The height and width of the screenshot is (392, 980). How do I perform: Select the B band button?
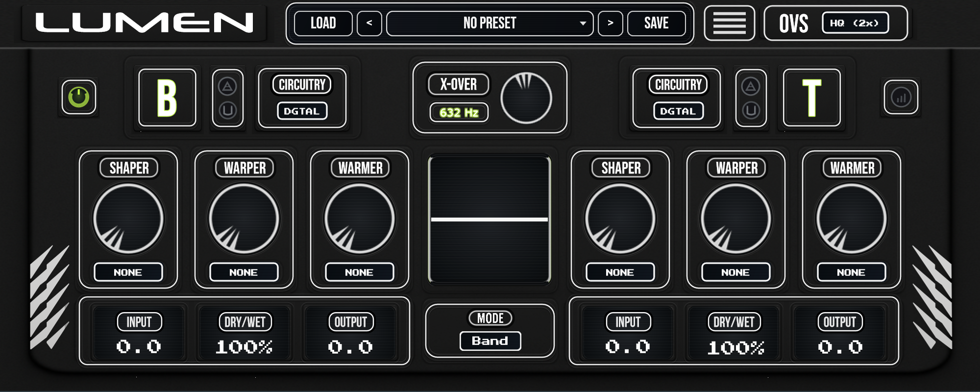point(167,98)
